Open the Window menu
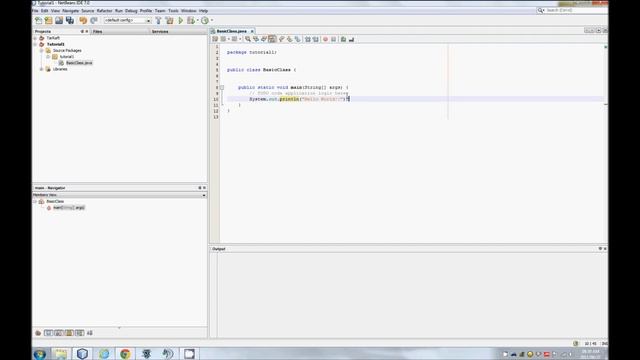Screen dimensions: 640x360 pyautogui.click(x=188, y=11)
